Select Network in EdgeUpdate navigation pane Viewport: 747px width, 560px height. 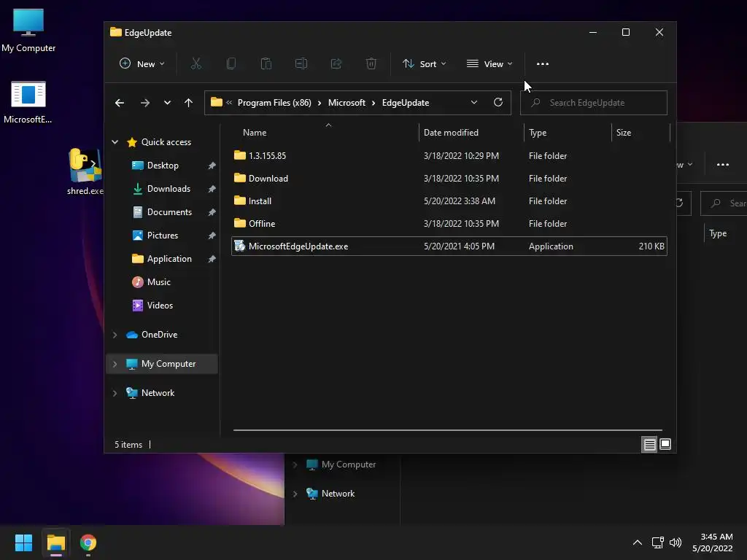click(x=158, y=393)
